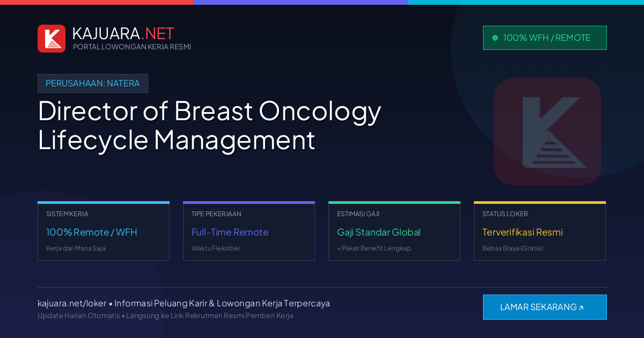The height and width of the screenshot is (338, 644).
Task: Click the Director of Breast Oncology title
Action: click(209, 125)
